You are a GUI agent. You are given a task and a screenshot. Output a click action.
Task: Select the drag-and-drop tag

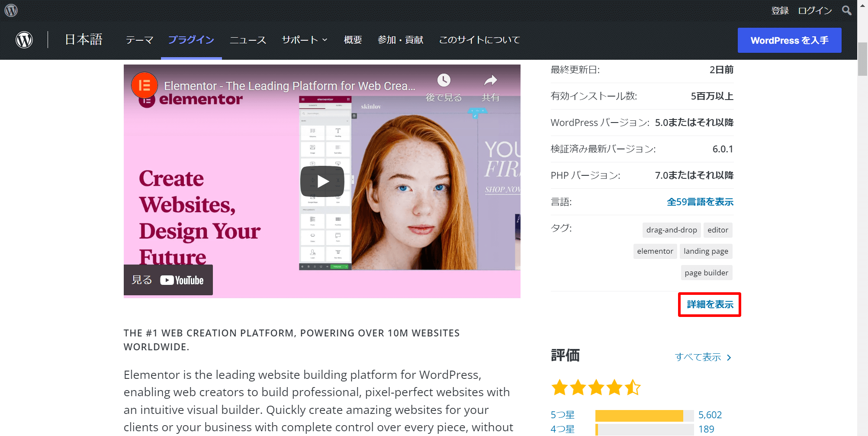(x=672, y=230)
